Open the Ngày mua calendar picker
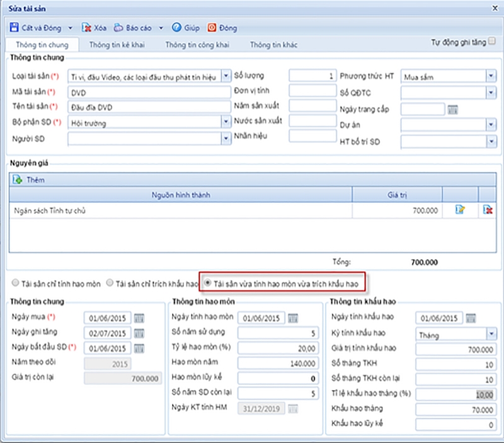Screen dimensions: 504x443 pos(139,318)
